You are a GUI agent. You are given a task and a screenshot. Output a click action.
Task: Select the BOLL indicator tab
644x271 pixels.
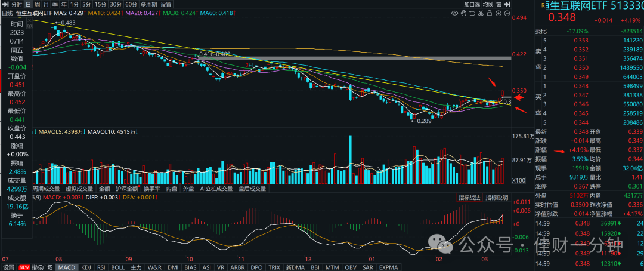click(x=119, y=267)
